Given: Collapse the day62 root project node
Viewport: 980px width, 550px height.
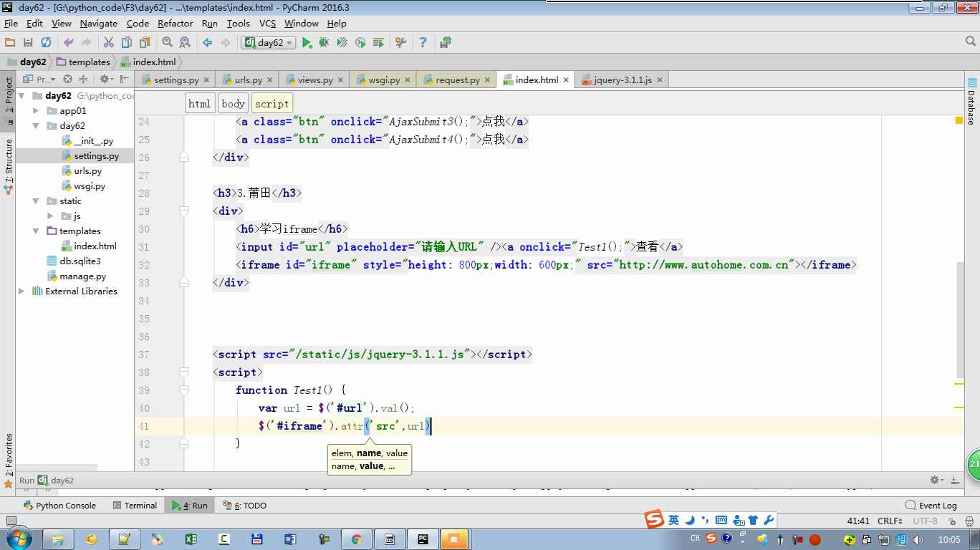Looking at the screenshot, I should coord(21,95).
